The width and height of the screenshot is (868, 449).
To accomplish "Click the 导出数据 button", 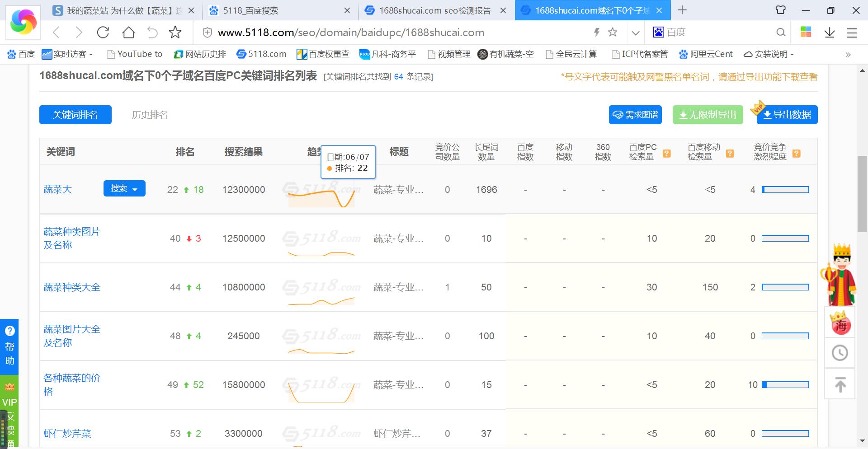I will pos(787,115).
